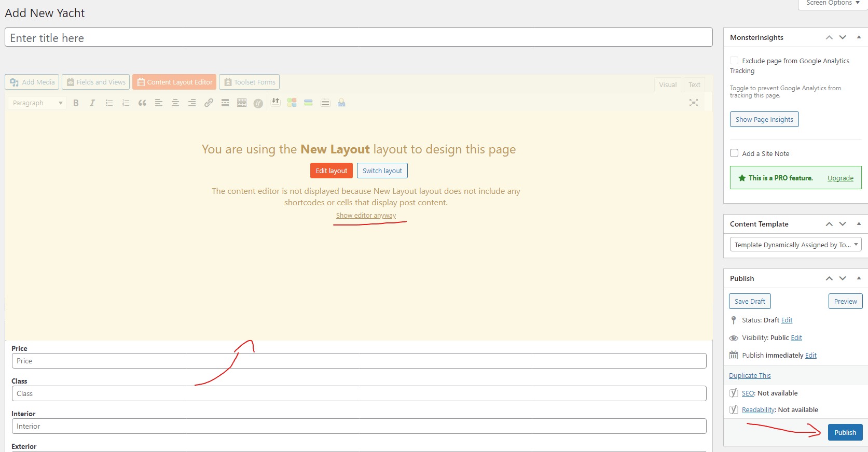Align text right

[x=192, y=103]
